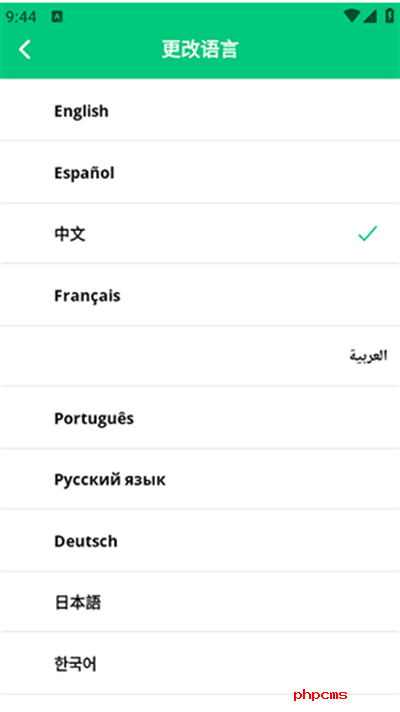Select Русский язык language
Screen dimensions: 400x712
coord(200,479)
